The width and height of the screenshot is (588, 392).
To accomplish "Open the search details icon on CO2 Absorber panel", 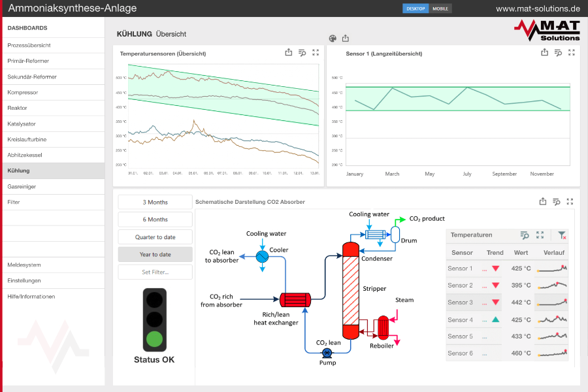I will tap(556, 202).
